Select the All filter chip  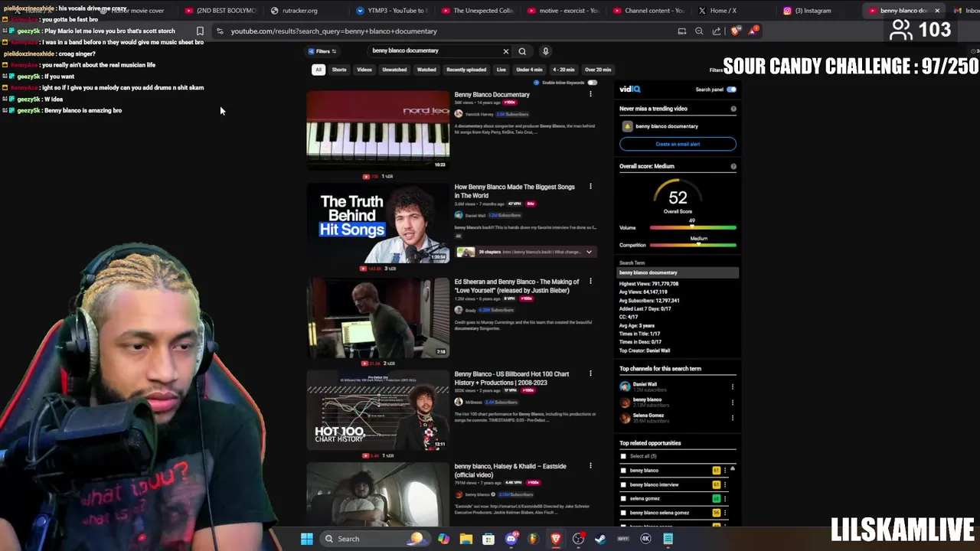318,70
